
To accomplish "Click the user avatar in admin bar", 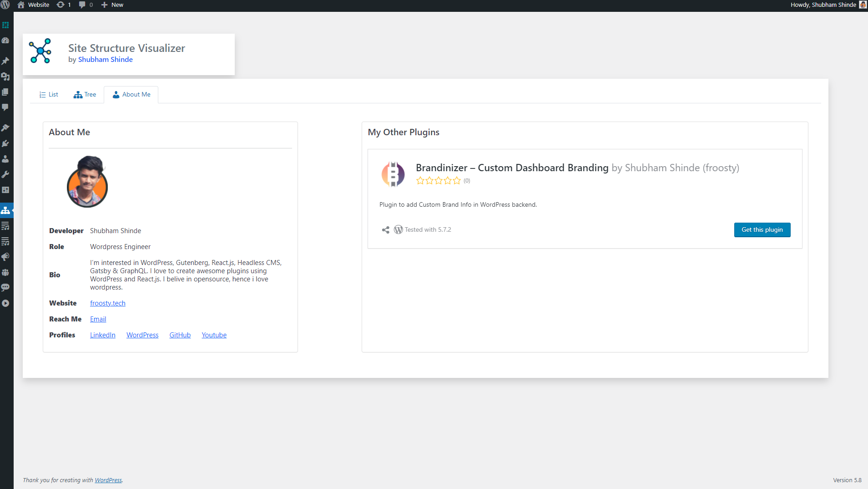I will pos(863,5).
